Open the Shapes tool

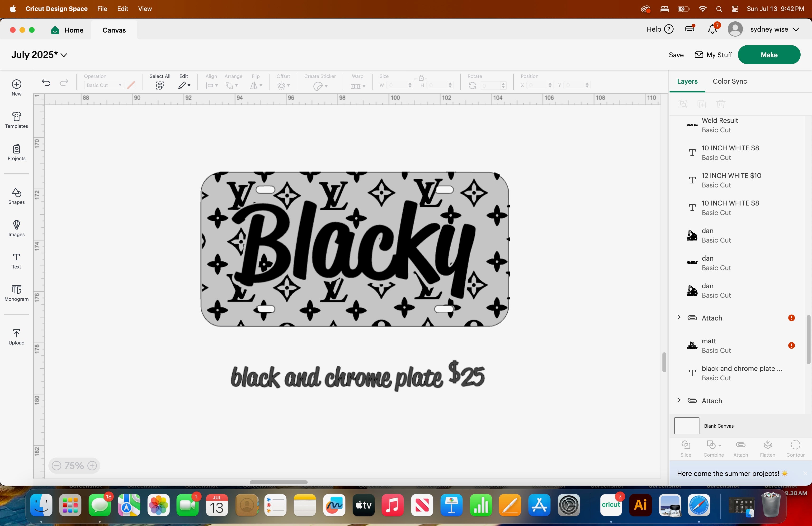tap(16, 196)
